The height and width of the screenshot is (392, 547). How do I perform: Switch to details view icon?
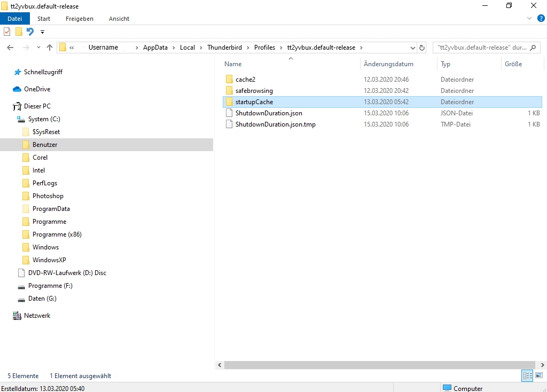(x=527, y=375)
